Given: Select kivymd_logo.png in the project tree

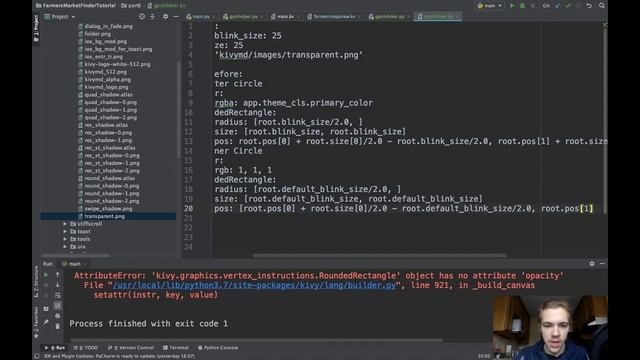Looking at the screenshot, I should (106, 87).
